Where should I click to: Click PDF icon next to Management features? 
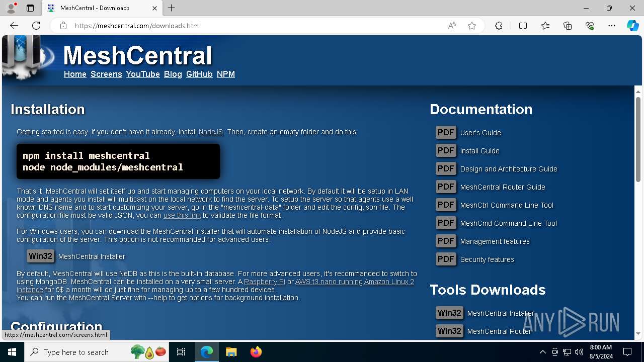[x=446, y=241]
